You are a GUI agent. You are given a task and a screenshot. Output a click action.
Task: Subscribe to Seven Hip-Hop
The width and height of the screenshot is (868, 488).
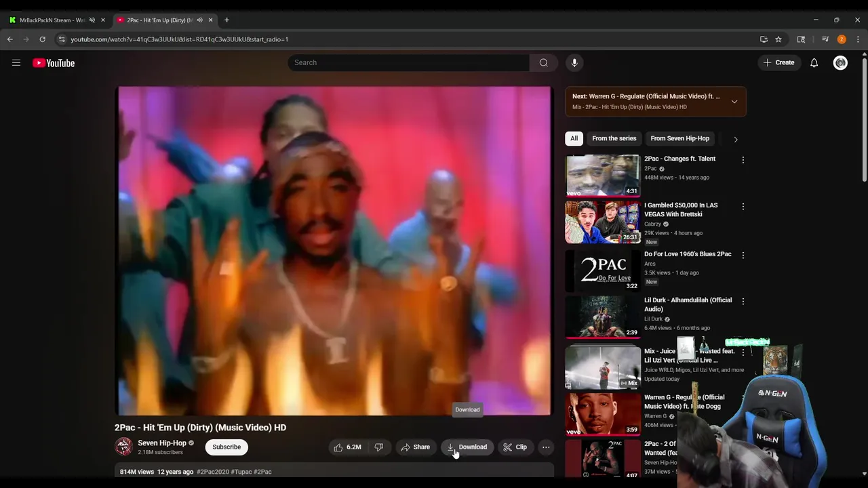click(226, 447)
